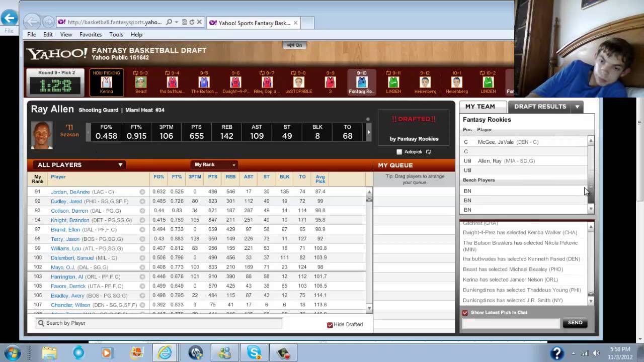
Task: Enable the Autopick checkbox
Action: point(399,152)
